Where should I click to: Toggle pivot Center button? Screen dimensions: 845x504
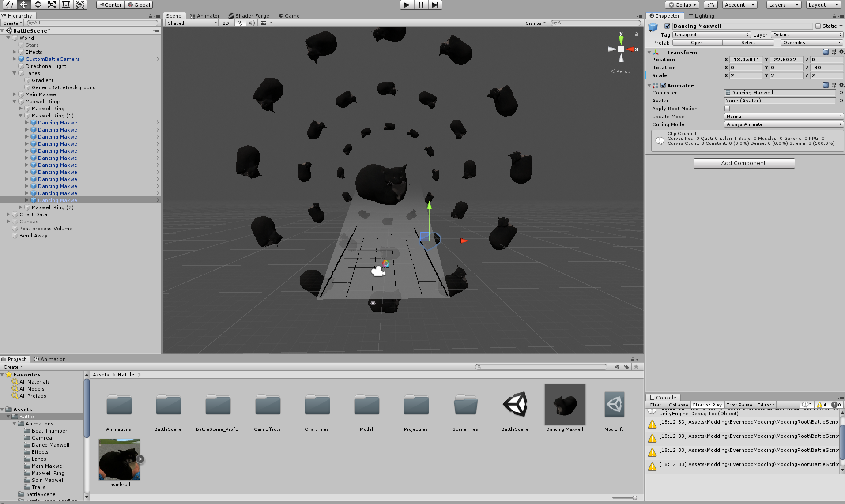click(110, 5)
